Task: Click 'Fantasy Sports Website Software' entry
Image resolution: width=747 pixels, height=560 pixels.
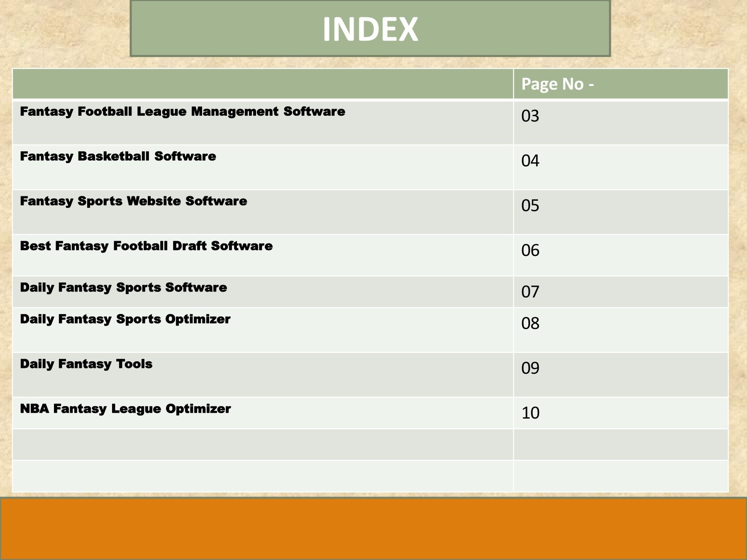Action: point(134,201)
